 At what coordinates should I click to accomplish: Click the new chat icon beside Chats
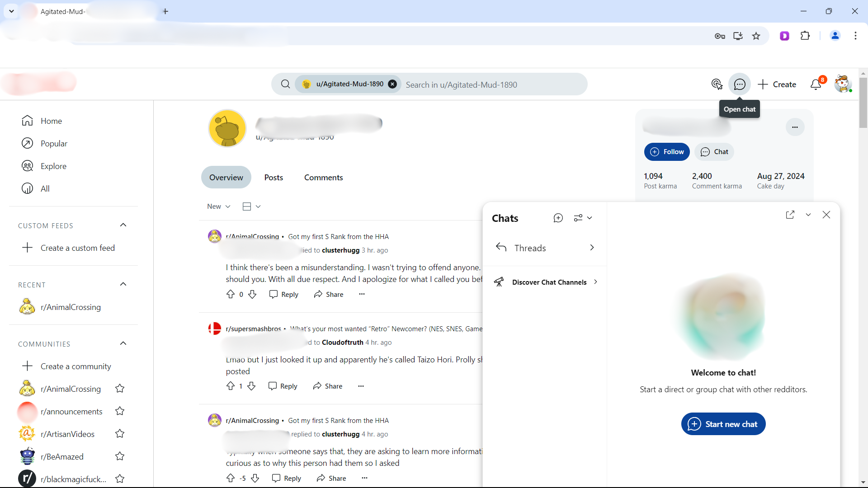coord(558,218)
